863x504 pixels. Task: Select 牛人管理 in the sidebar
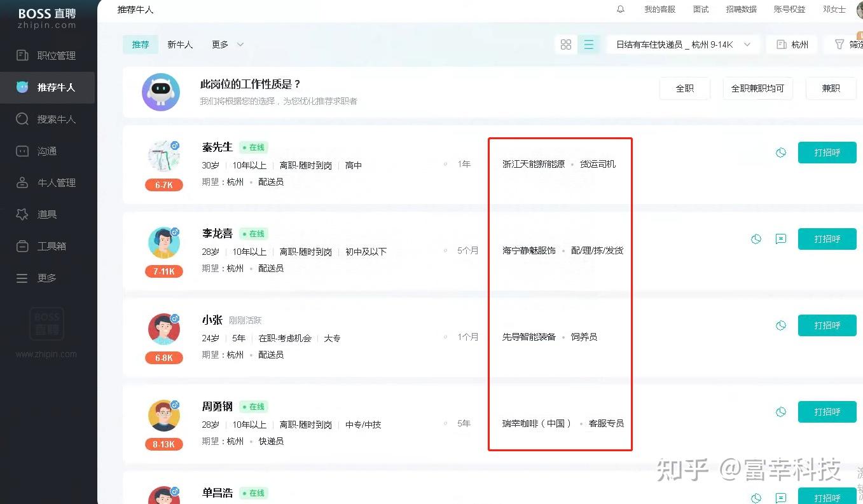point(47,182)
